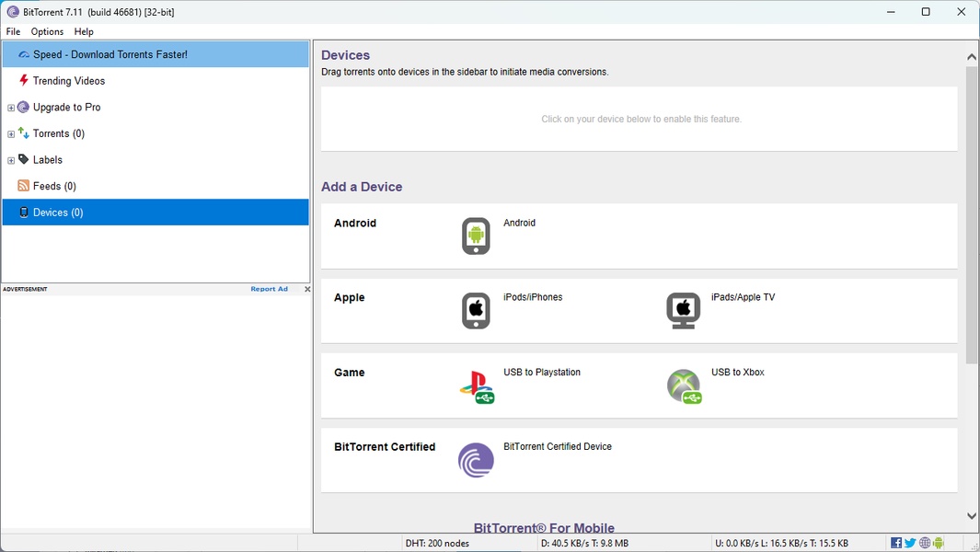The width and height of the screenshot is (980, 552).
Task: Expand the Labels tree item
Action: click(9, 159)
